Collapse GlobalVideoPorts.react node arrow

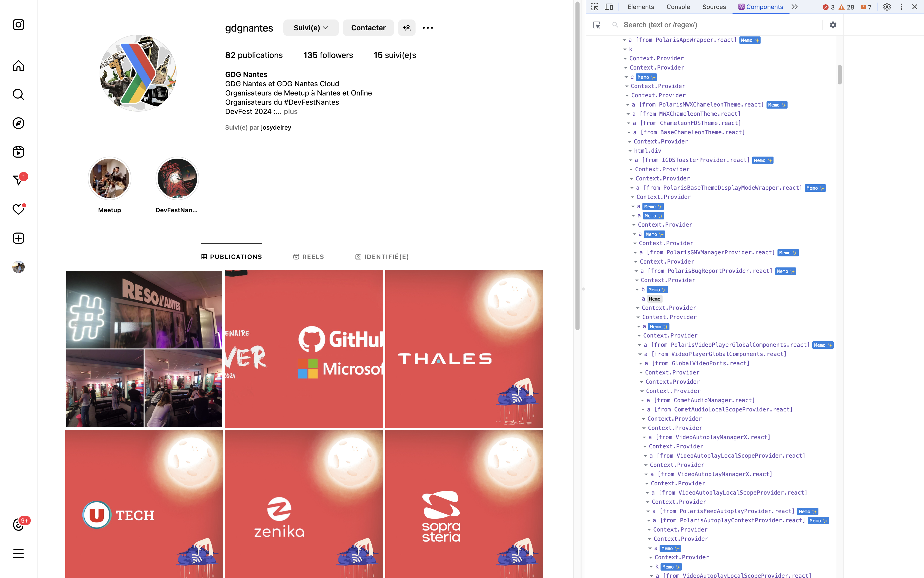click(x=641, y=363)
